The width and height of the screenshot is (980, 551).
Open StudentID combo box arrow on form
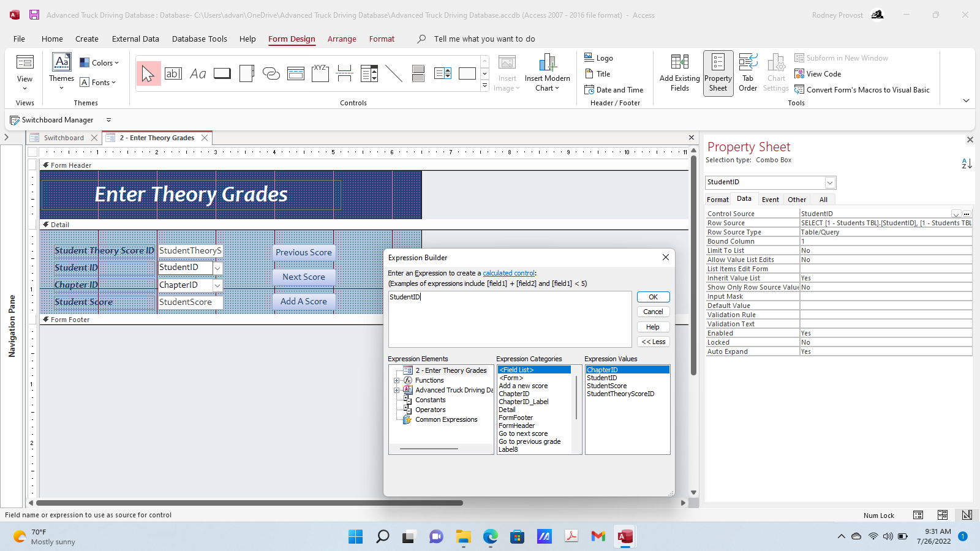pos(217,268)
